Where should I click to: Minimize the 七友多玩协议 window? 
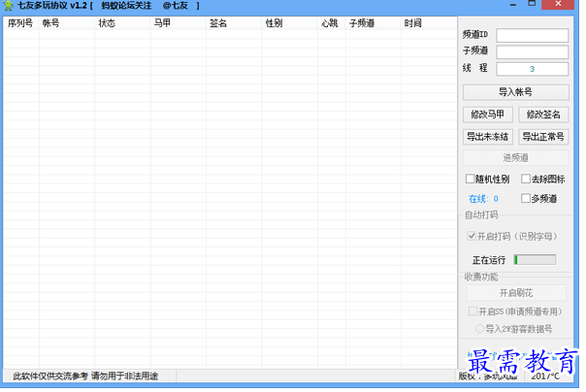pos(513,5)
